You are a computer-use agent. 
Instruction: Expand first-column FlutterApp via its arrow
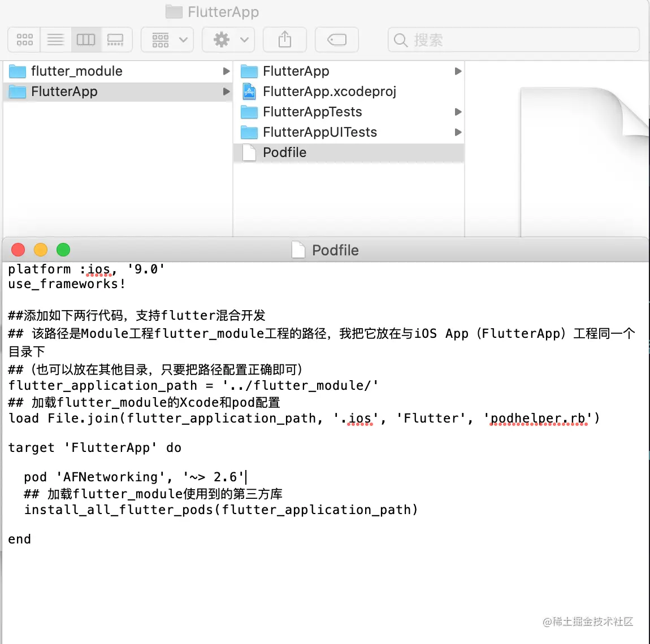pos(226,92)
